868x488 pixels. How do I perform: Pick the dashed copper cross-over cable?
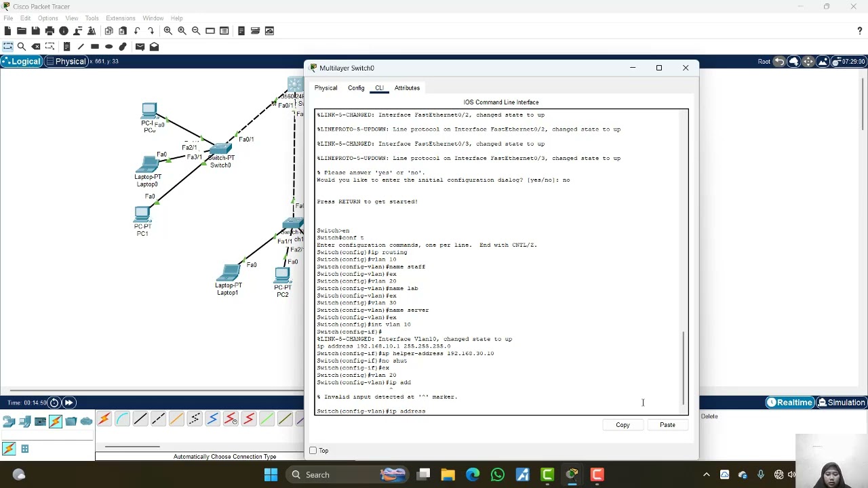coord(159,420)
